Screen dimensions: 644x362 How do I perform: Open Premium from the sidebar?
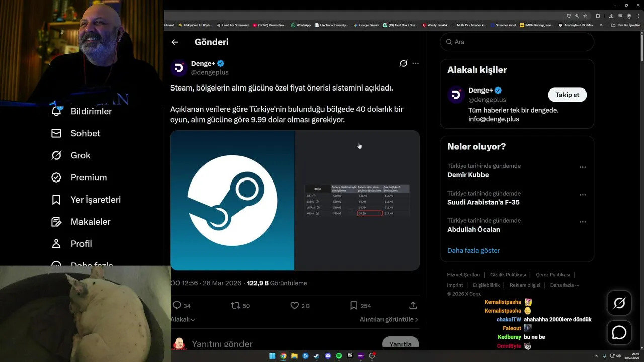(79, 177)
